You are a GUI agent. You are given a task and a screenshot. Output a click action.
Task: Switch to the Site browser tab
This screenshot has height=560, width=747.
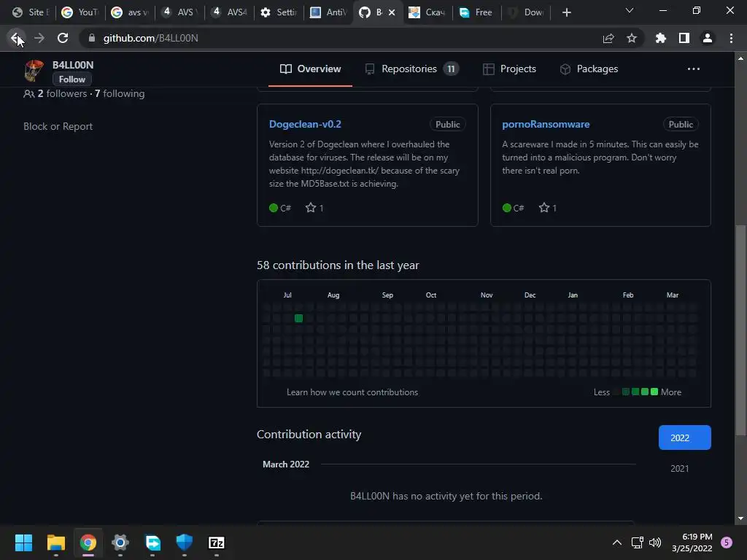(x=31, y=12)
